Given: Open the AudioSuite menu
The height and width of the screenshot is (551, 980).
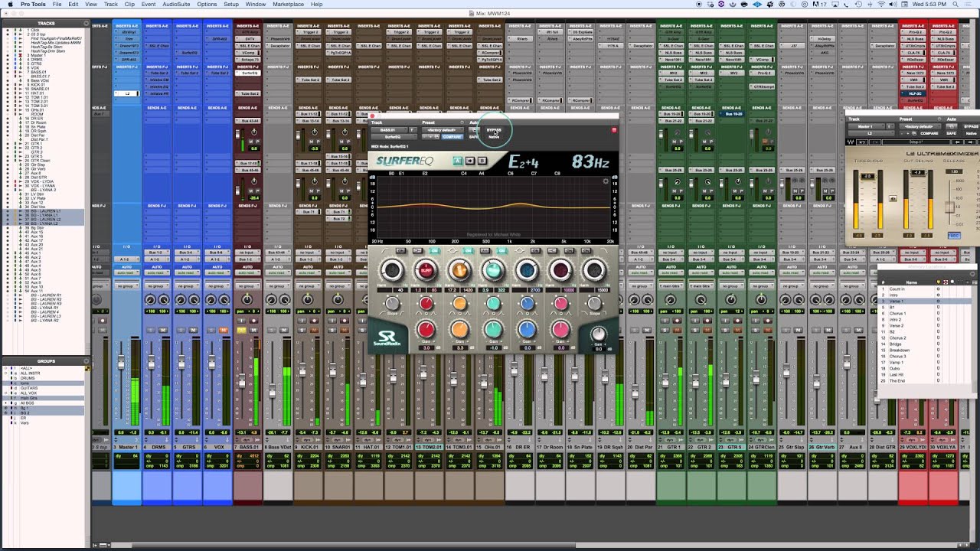Looking at the screenshot, I should coord(176,5).
